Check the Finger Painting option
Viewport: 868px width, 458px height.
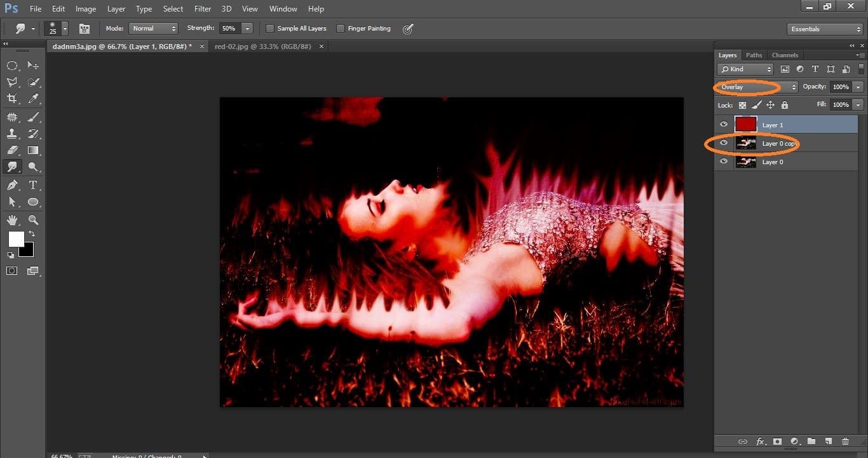pos(341,29)
